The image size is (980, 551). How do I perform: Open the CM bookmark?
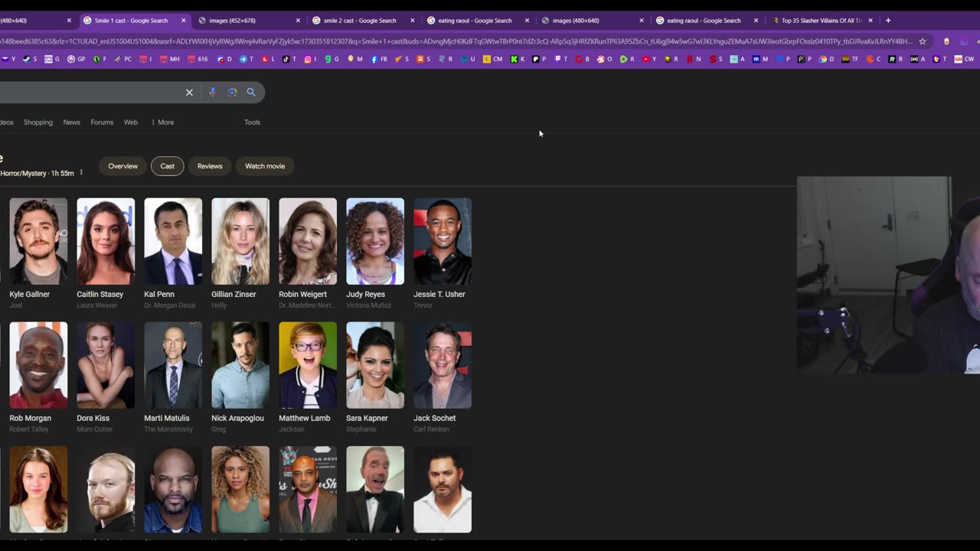coord(493,59)
